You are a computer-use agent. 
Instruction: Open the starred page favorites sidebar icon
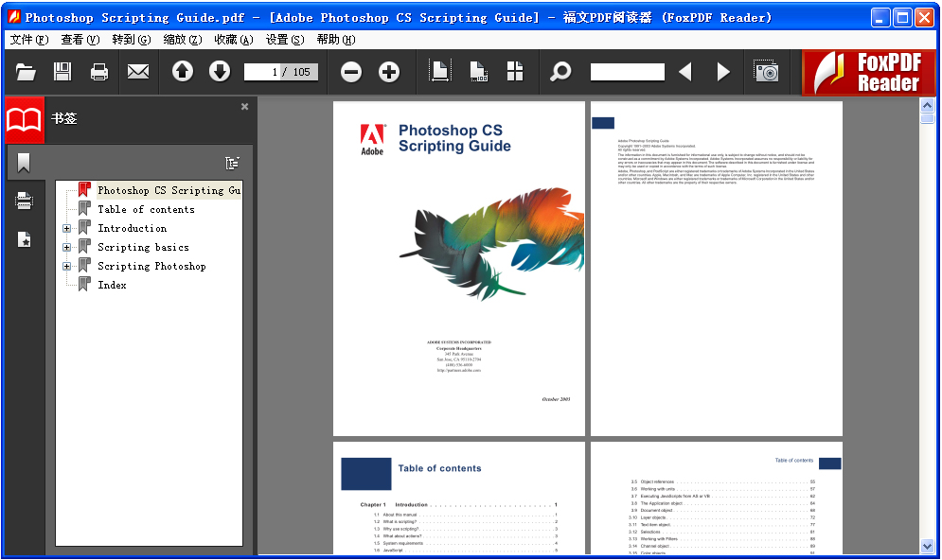tap(24, 239)
